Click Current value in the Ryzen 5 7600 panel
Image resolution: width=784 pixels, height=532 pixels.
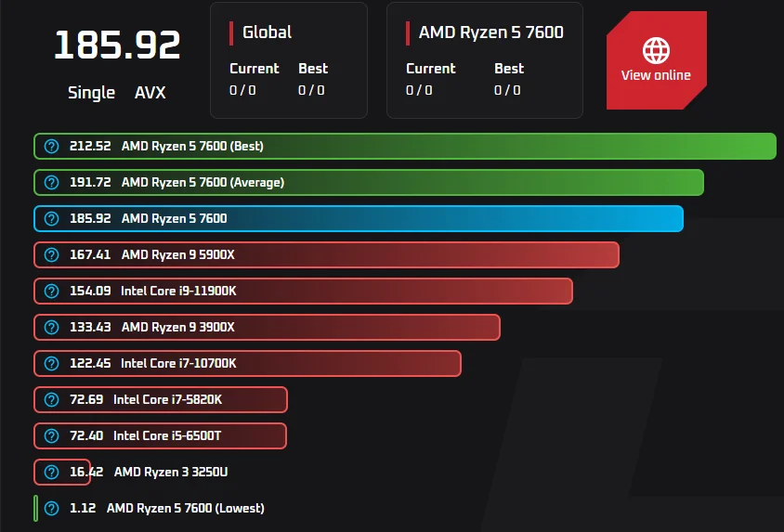(419, 90)
